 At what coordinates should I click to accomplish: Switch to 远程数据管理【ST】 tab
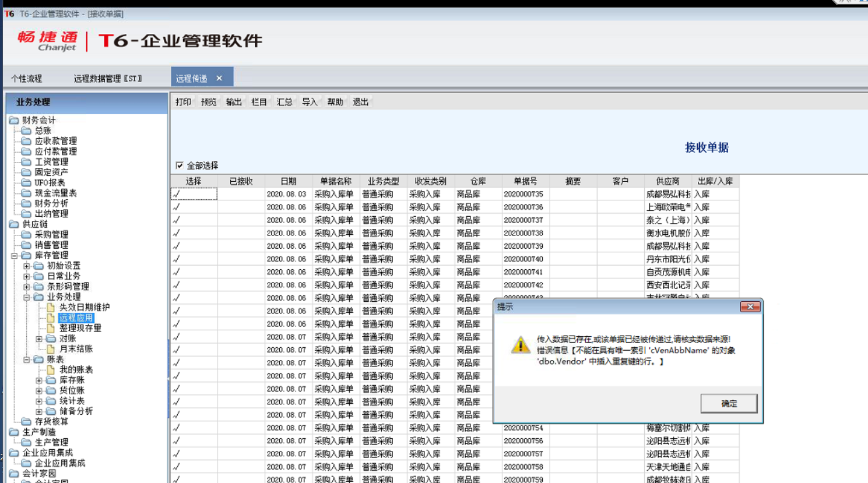tap(108, 78)
